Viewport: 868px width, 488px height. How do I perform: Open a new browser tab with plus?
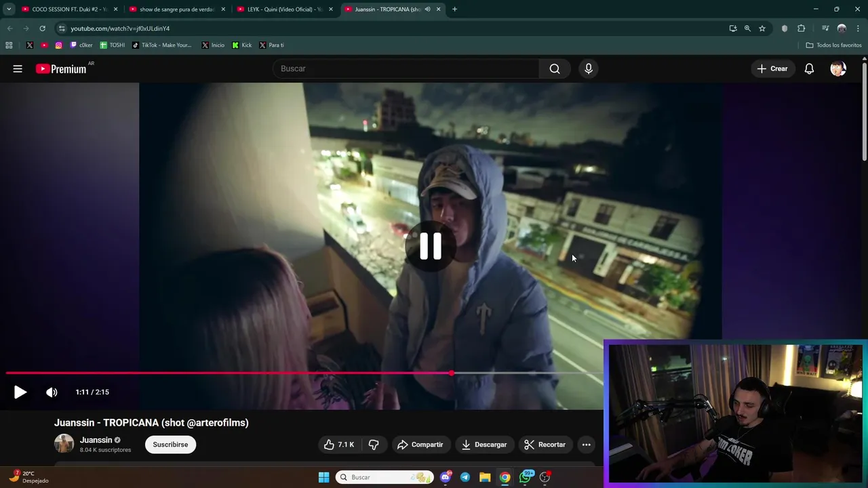tap(454, 9)
